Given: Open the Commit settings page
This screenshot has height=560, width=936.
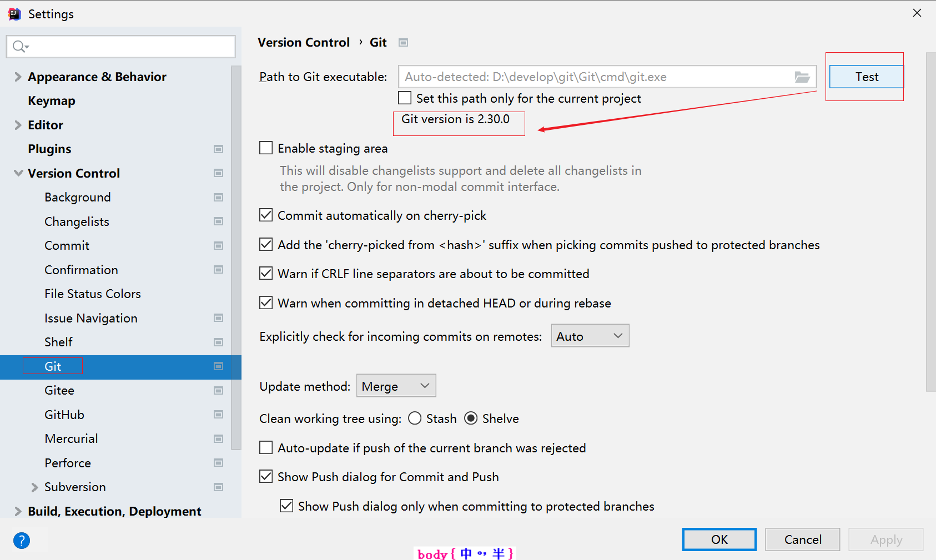Looking at the screenshot, I should pyautogui.click(x=67, y=245).
